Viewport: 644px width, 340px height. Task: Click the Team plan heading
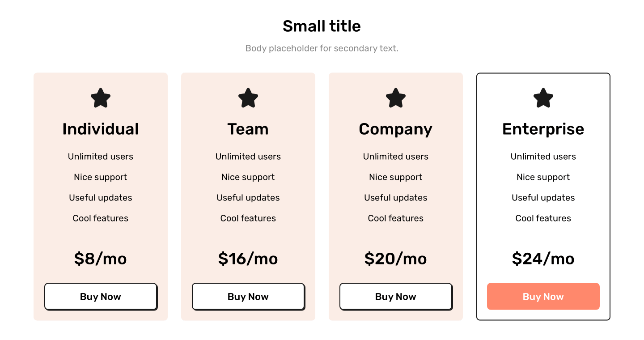(x=248, y=129)
